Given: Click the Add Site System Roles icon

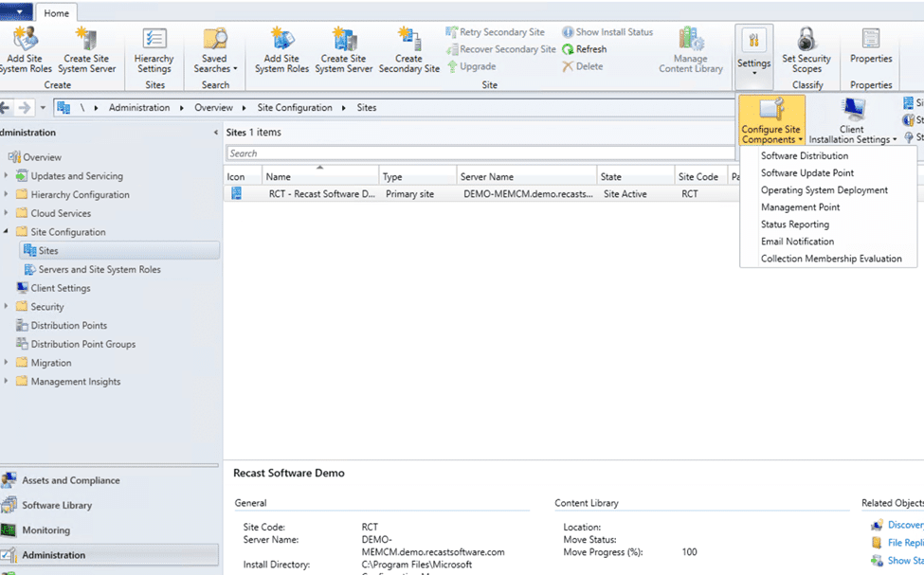Looking at the screenshot, I should (26, 47).
